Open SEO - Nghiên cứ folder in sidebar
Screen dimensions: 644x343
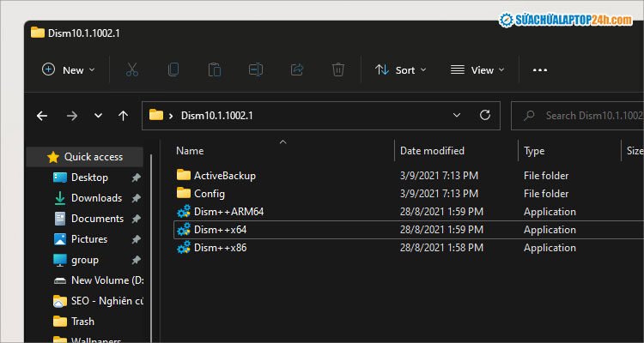(x=99, y=301)
